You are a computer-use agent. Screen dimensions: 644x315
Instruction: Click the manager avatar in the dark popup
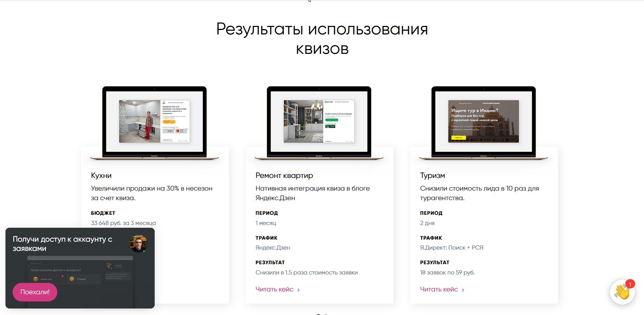(x=138, y=243)
